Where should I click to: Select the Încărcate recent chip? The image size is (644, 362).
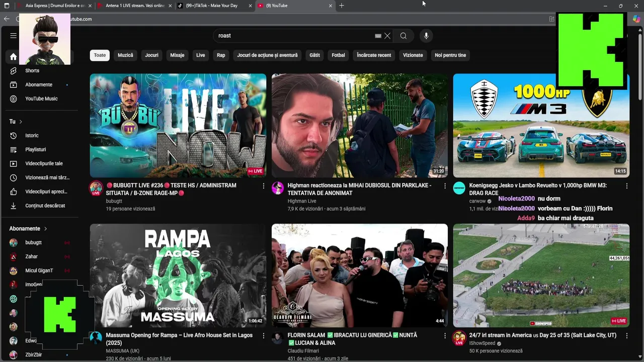(x=374, y=55)
